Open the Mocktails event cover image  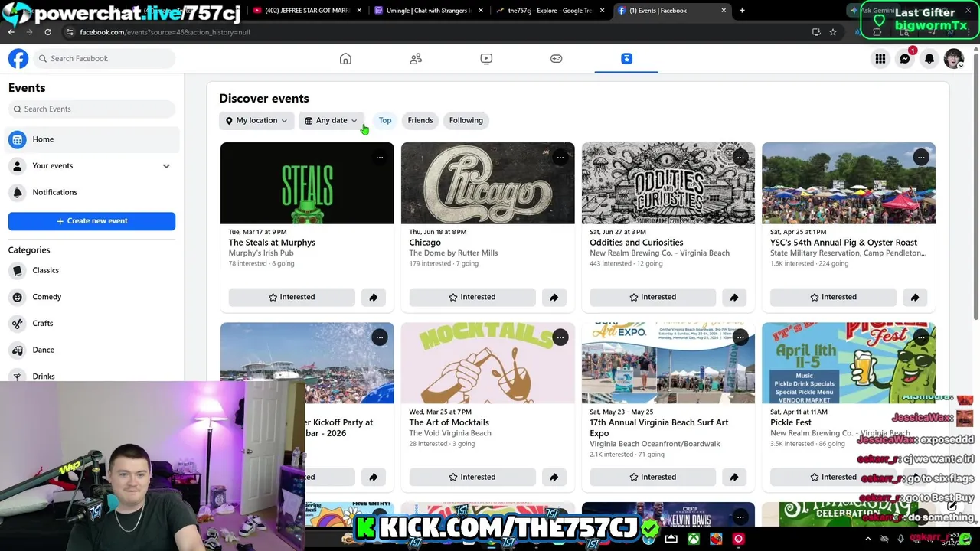(x=488, y=363)
